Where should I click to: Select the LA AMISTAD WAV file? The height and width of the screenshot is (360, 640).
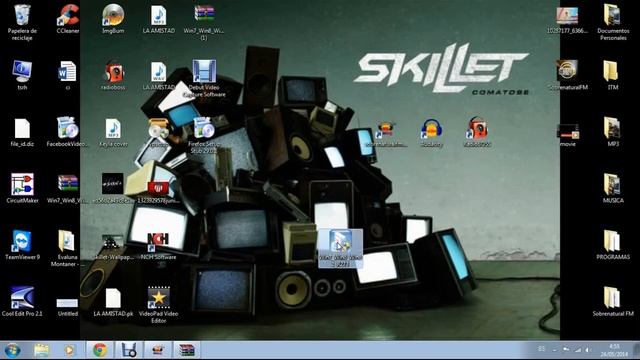point(158,75)
